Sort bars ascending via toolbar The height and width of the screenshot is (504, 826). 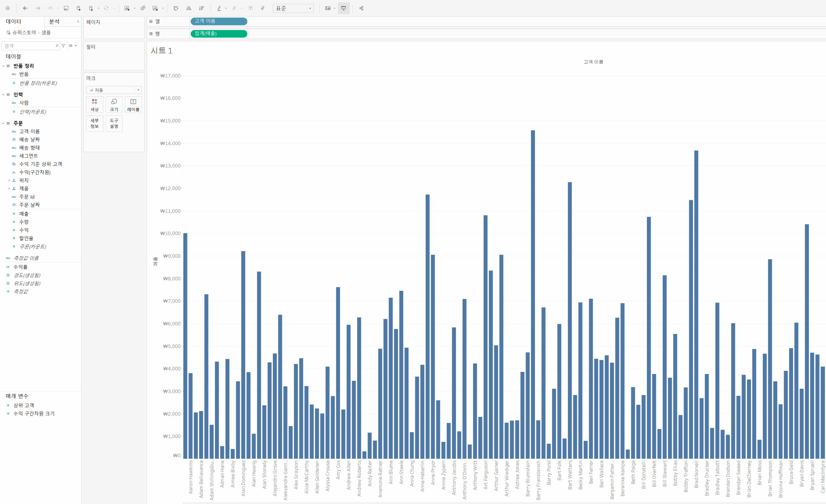pyautogui.click(x=189, y=8)
